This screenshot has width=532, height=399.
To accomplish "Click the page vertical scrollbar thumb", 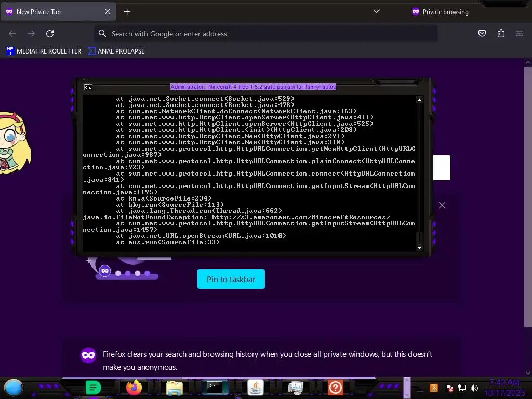I will [x=528, y=197].
